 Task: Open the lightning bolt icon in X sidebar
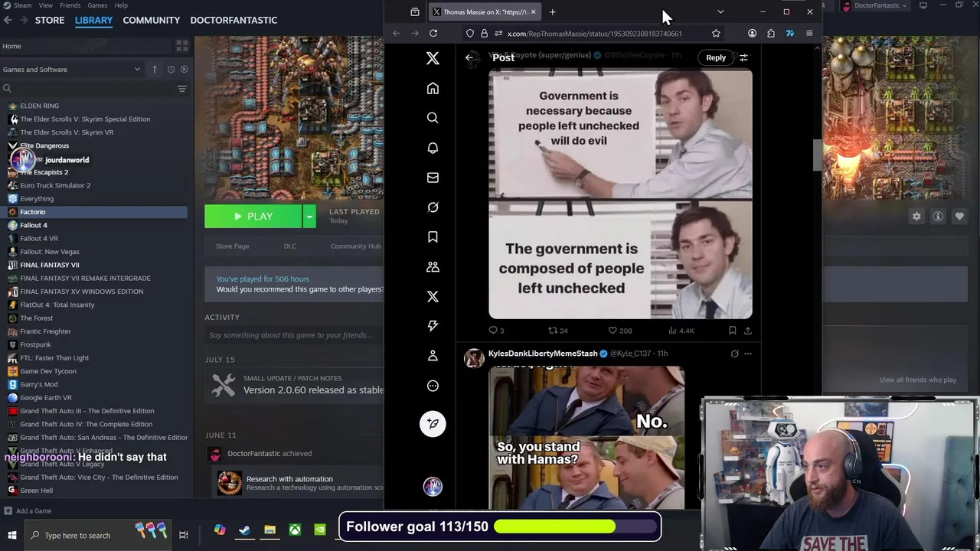[433, 326]
